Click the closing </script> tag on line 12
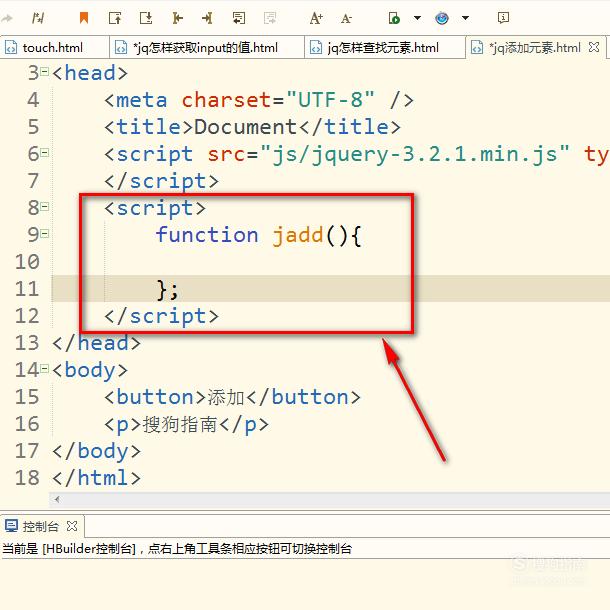Viewport: 610px width, 610px height. [161, 316]
